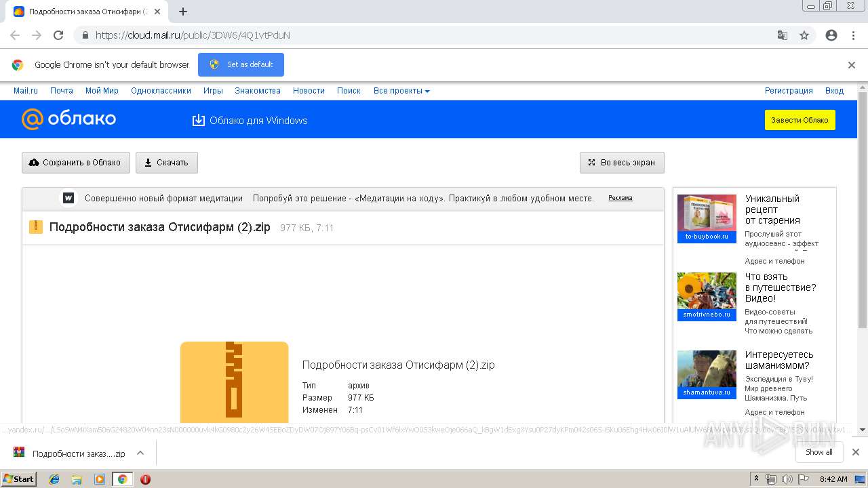
Task: Open a new tab with the plus button
Action: coord(183,12)
